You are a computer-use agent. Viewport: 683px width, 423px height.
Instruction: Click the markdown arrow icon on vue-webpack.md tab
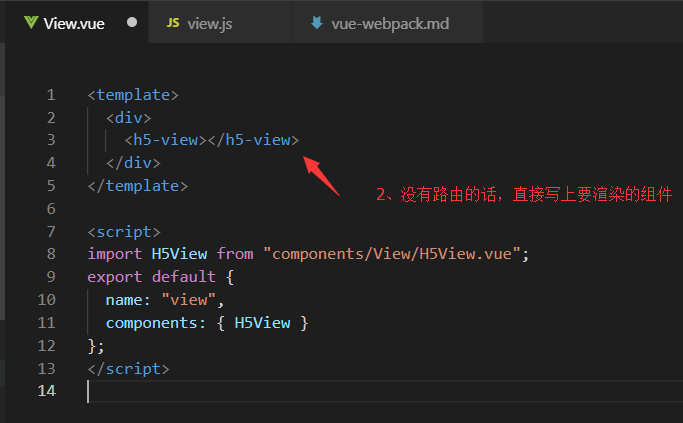(x=317, y=23)
